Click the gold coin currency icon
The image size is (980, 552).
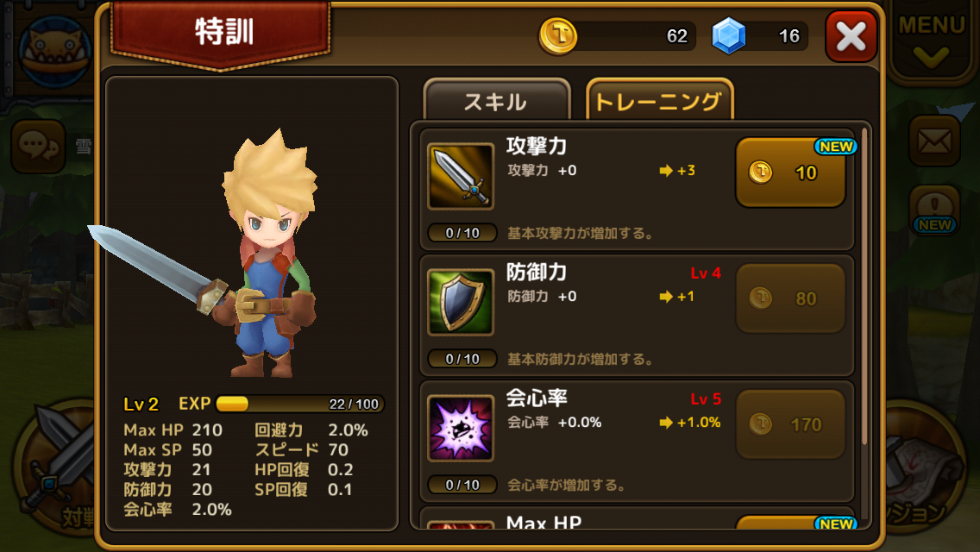[558, 36]
